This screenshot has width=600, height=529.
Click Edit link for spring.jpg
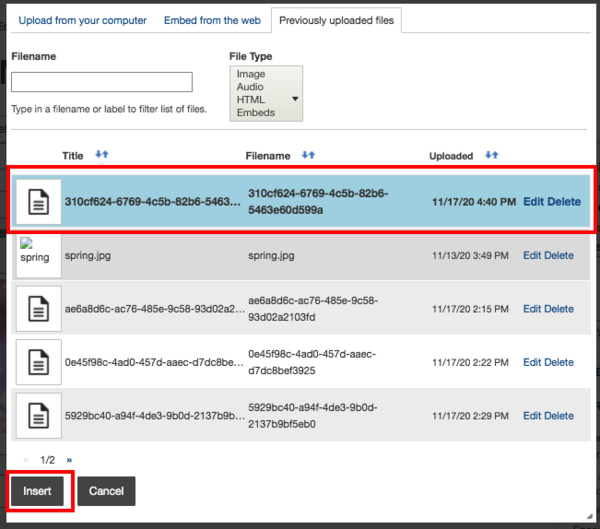[532, 255]
